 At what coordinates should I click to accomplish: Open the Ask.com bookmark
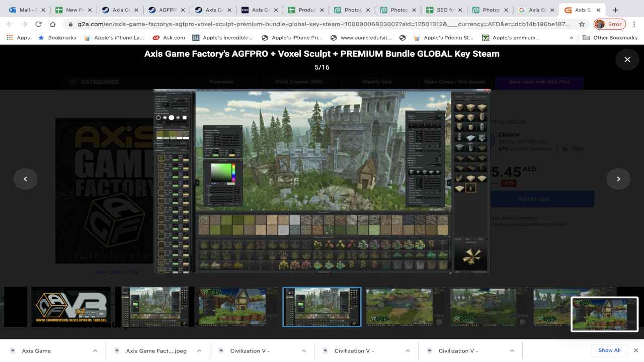169,38
